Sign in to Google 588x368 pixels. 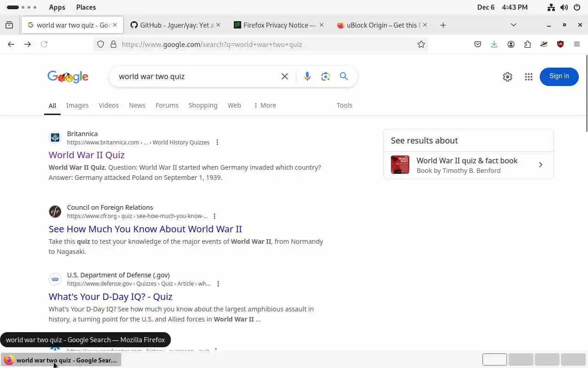tap(559, 76)
